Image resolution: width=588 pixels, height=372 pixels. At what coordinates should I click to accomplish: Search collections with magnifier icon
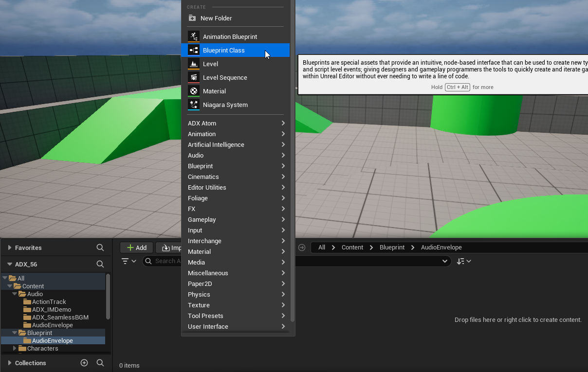(x=100, y=363)
